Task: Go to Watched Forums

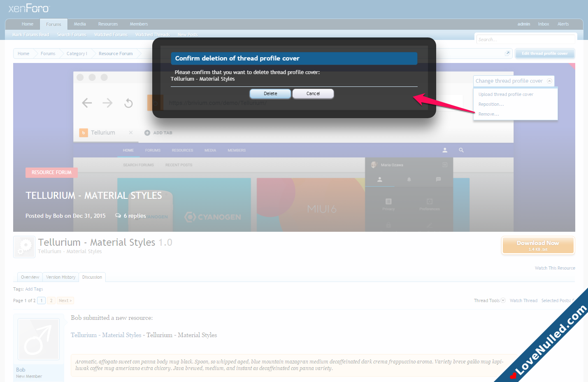Action: (x=111, y=35)
